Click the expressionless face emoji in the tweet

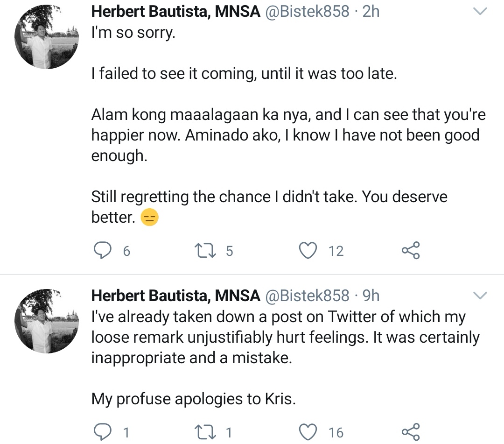148,216
